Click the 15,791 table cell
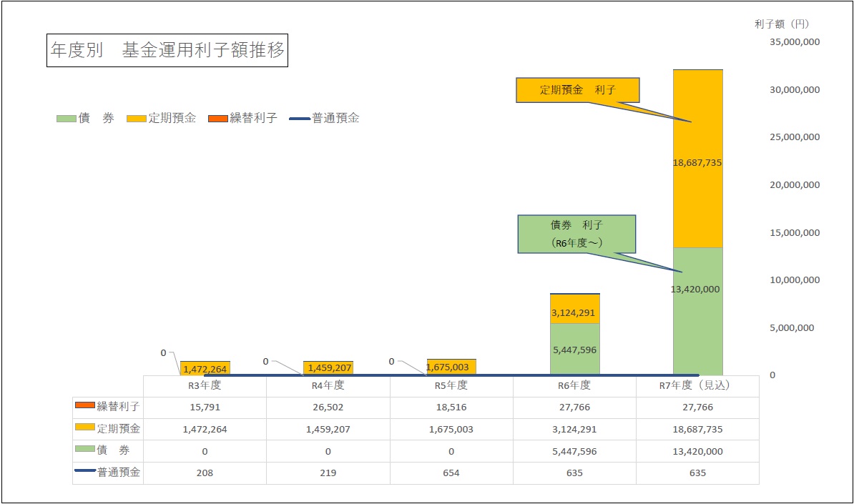This screenshot has height=504, width=854. coord(205,407)
